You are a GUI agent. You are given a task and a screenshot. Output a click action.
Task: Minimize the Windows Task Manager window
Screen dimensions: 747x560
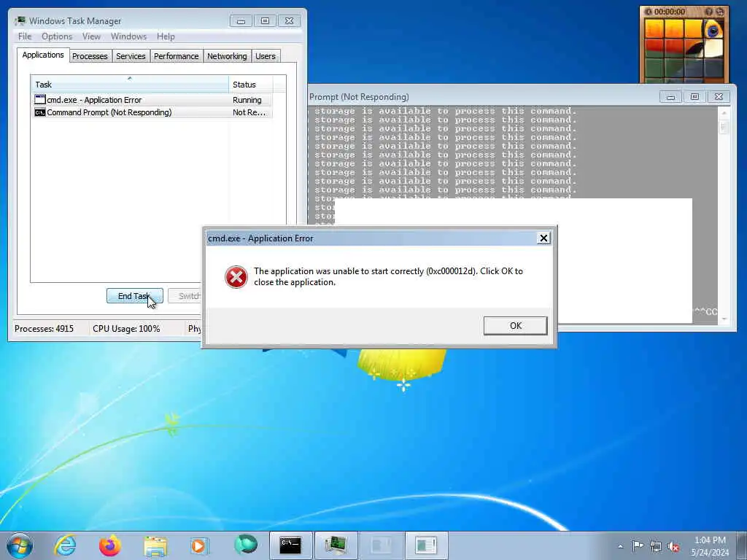pos(241,21)
